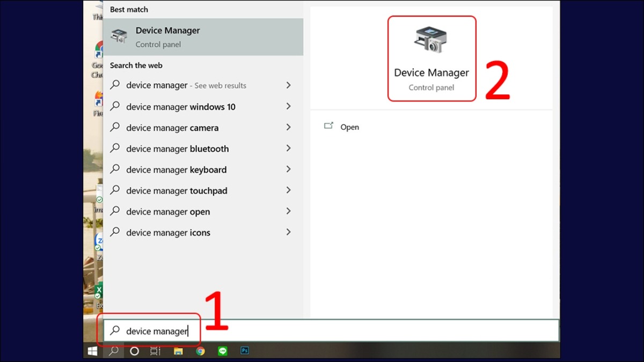Open Photoshop from the taskbar

(x=245, y=351)
